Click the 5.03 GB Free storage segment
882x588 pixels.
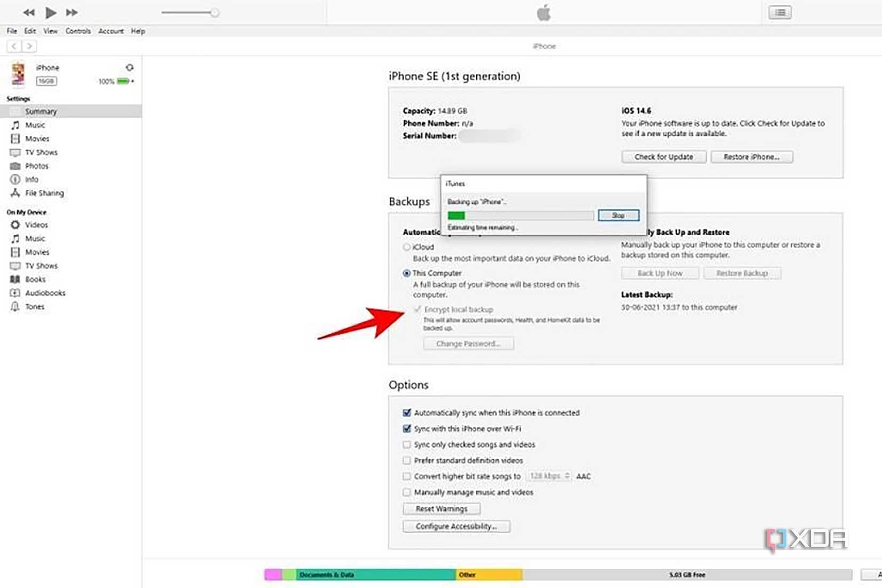coord(687,575)
